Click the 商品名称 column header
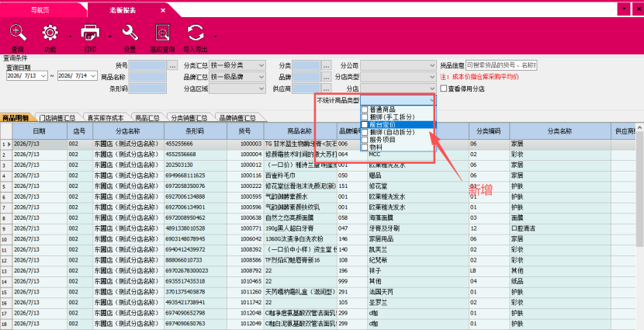Screen dimensions: 644x330 click(300, 131)
